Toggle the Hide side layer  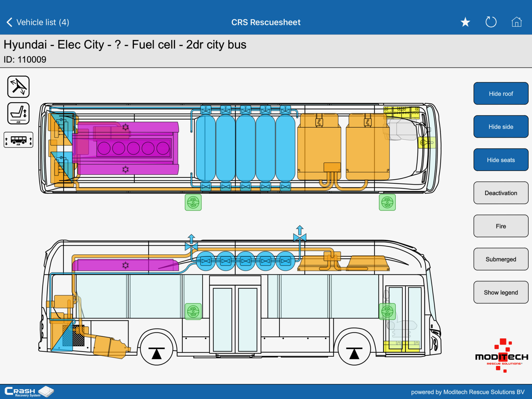(501, 127)
